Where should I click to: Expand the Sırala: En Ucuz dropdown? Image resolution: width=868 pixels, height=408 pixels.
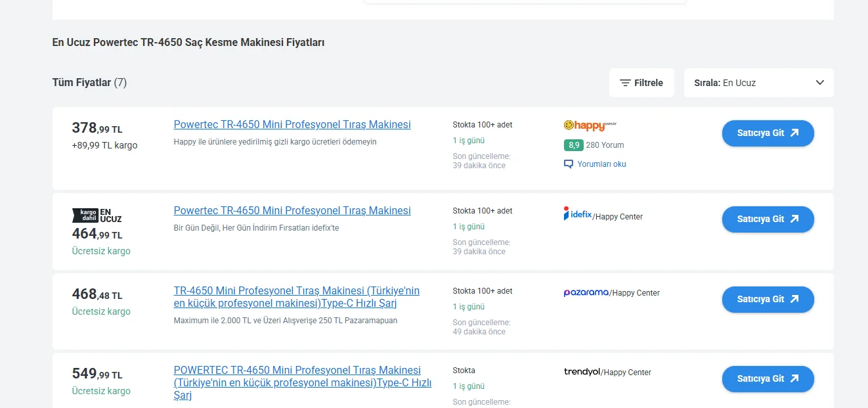click(758, 83)
